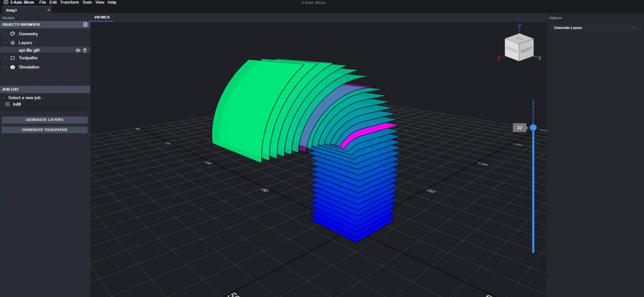Delete api-file.gltf using the trash icon
The width and height of the screenshot is (644, 297).
(85, 50)
